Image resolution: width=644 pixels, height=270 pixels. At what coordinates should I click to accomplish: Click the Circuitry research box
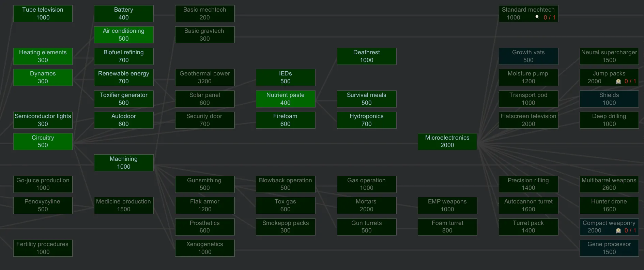(x=43, y=142)
